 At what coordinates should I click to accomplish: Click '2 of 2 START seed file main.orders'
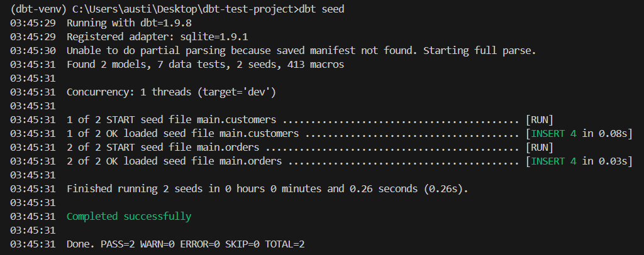point(163,148)
